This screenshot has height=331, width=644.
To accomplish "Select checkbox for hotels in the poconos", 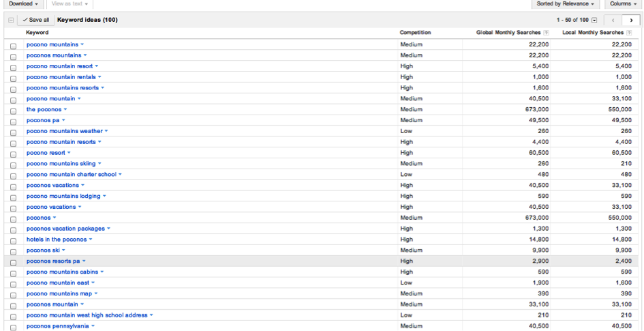I will pyautogui.click(x=13, y=241).
